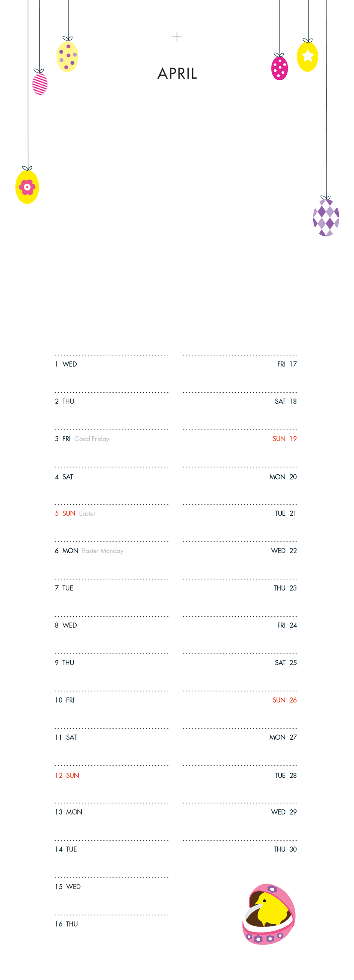Click the yellow egg with pink flower
Screen dimensions: 354x980
coord(27,186)
